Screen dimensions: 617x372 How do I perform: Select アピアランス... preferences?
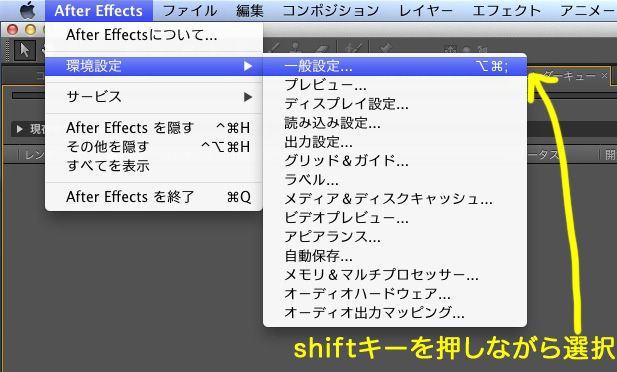[x=395, y=237]
